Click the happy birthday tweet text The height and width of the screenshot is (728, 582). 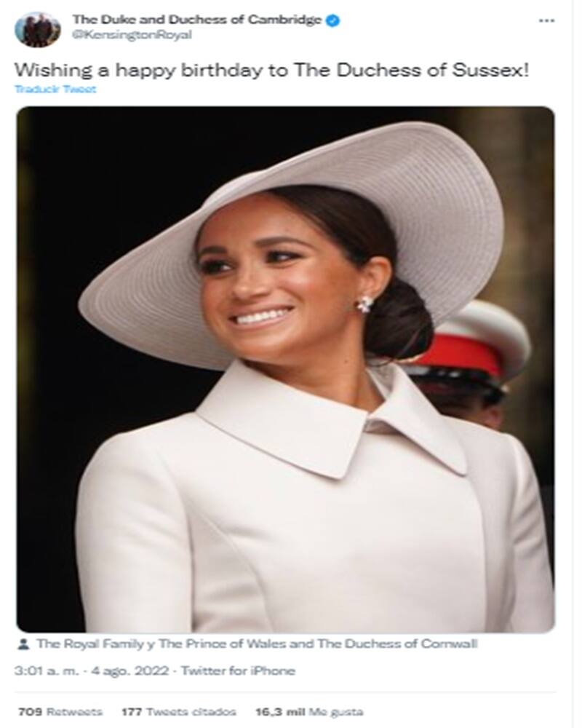coord(271,70)
